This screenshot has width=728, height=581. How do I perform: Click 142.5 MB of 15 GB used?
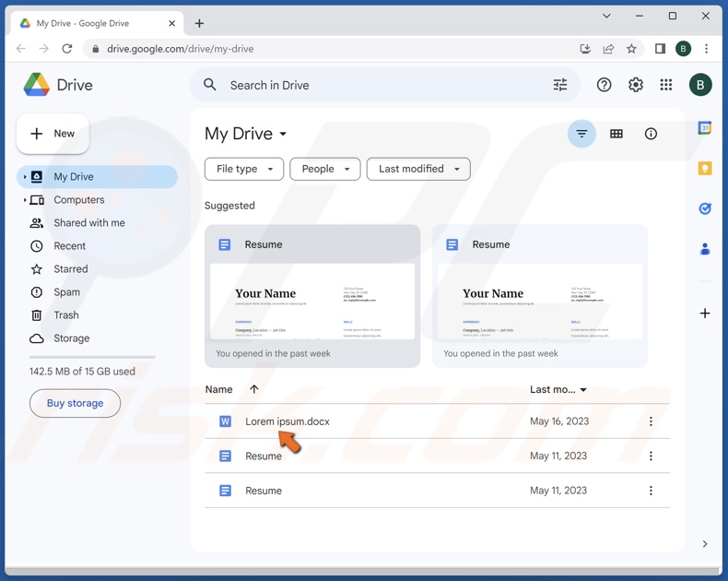point(82,372)
